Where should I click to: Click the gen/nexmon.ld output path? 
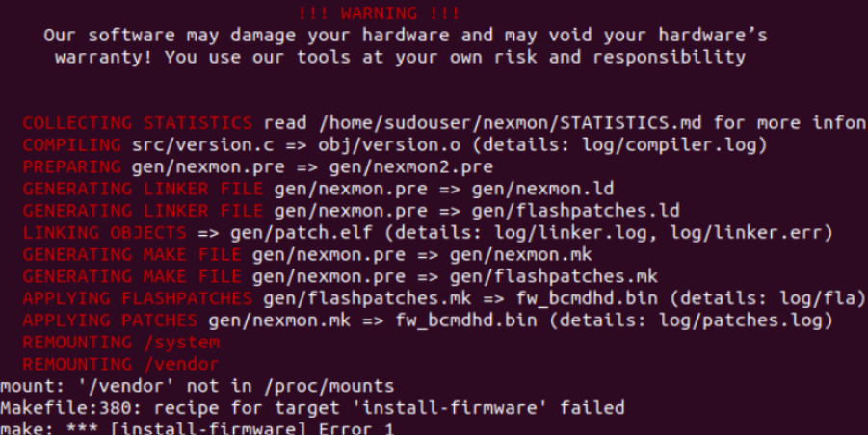tap(542, 189)
